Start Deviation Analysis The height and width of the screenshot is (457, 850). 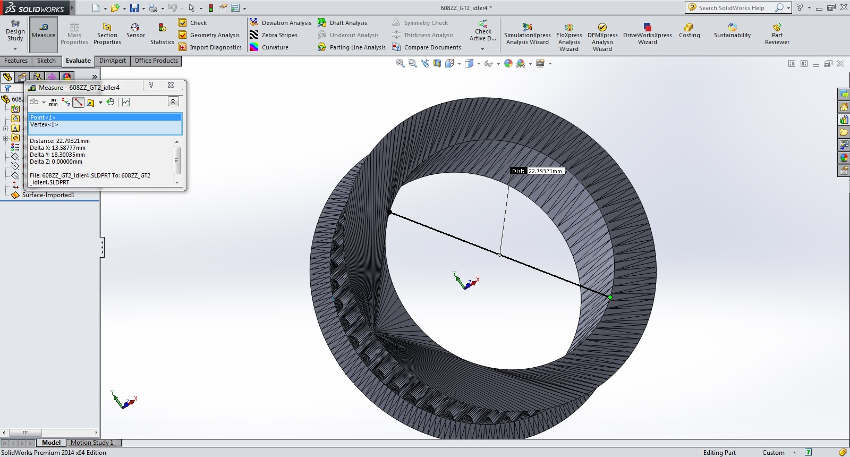tap(280, 23)
